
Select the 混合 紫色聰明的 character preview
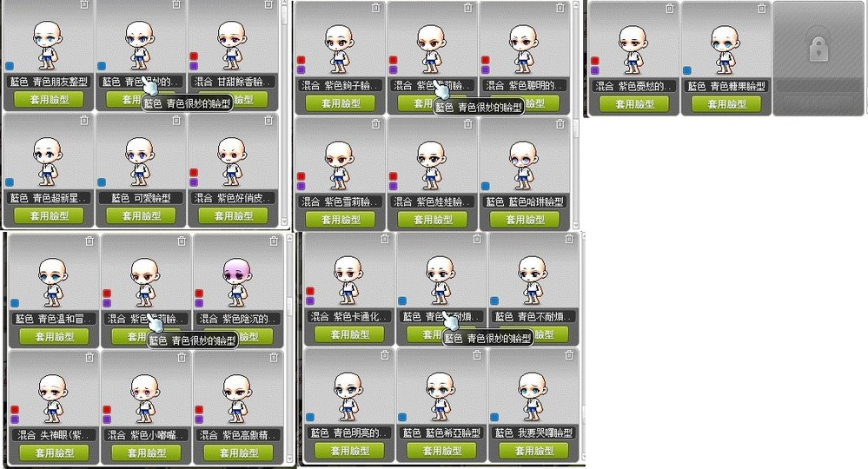point(523,49)
